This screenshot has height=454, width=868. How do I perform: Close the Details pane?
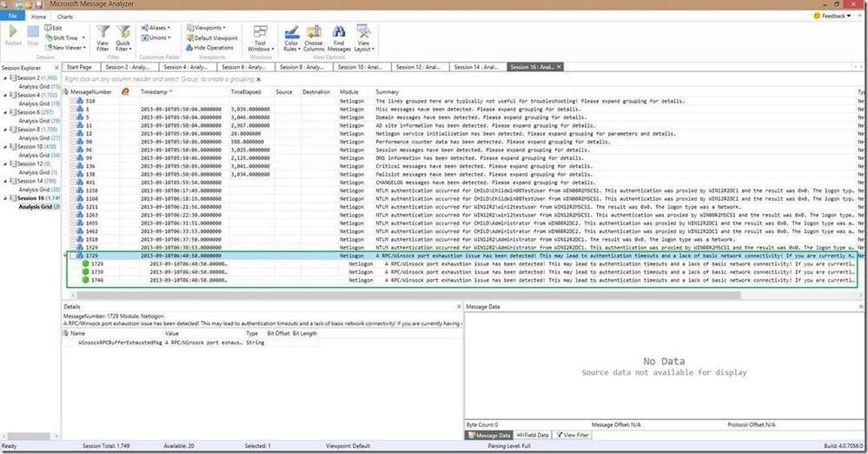459,306
